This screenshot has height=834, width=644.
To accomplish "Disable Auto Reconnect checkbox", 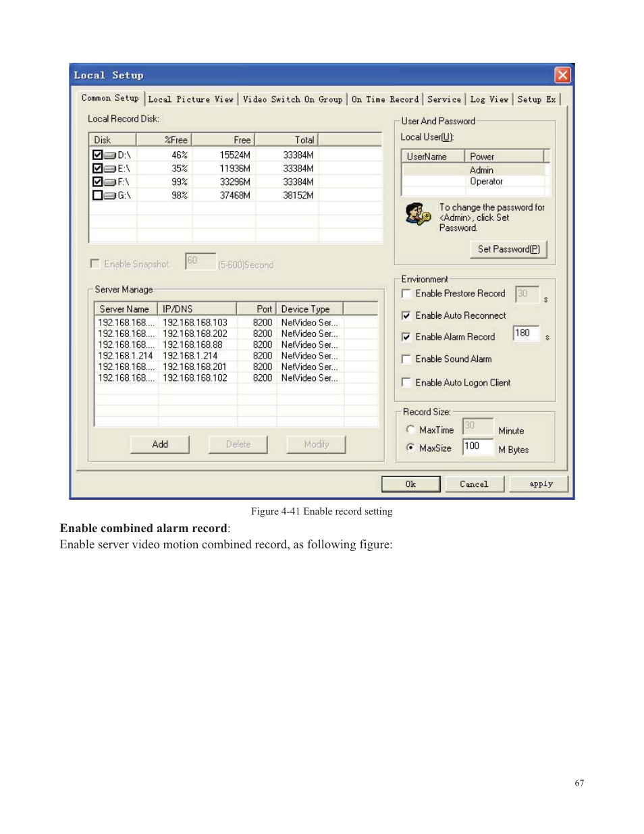I will point(406,315).
